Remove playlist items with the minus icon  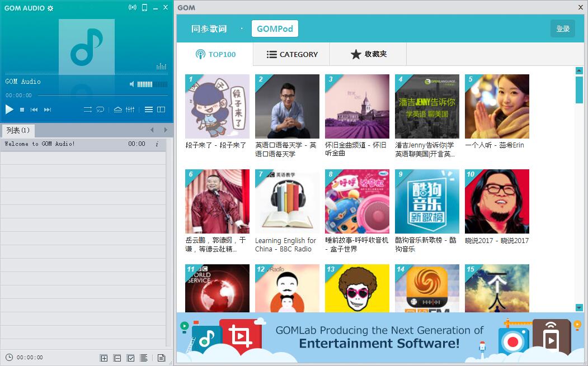coord(117,358)
